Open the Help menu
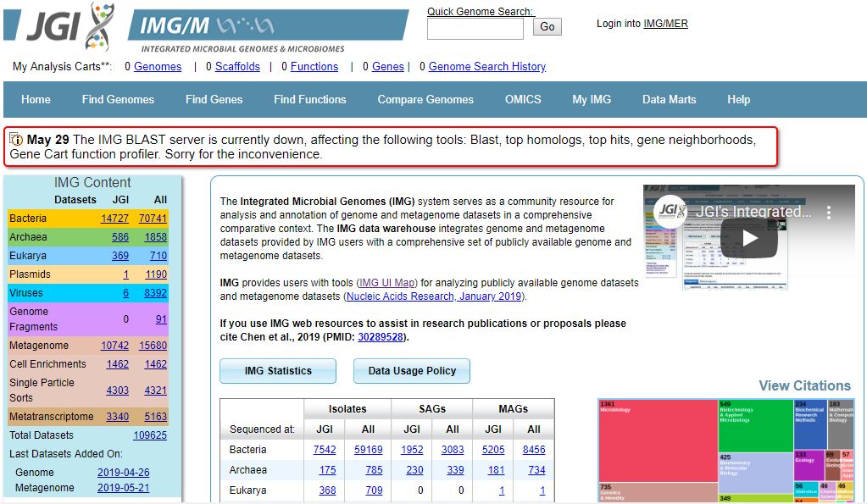This screenshot has width=867, height=504. tap(738, 99)
